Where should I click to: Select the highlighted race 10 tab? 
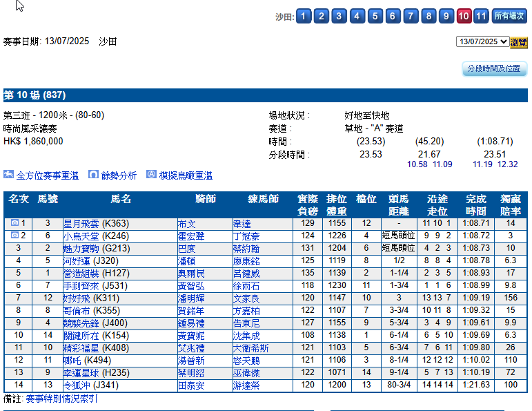pyautogui.click(x=464, y=16)
